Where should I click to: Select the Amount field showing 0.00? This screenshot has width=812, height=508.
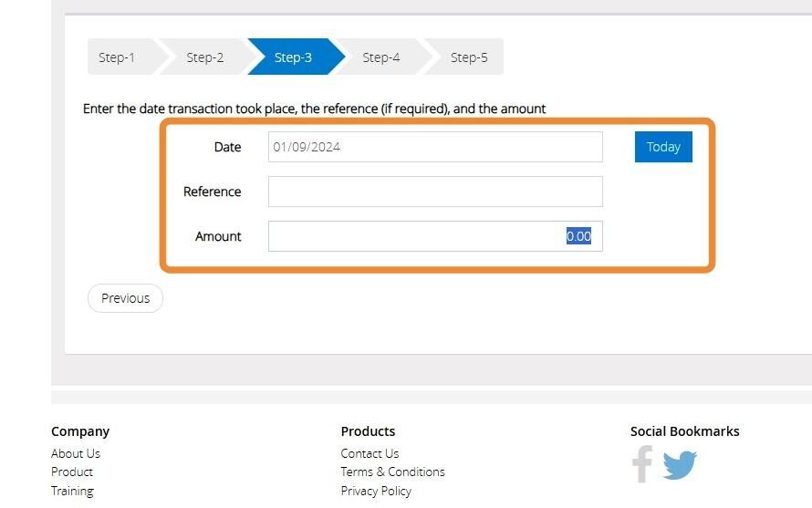click(x=435, y=236)
